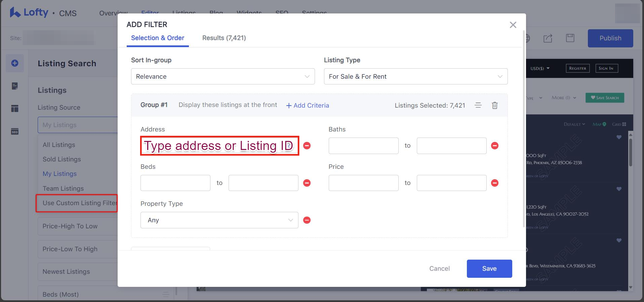The height and width of the screenshot is (302, 644).
Task: Open the SEO icon in left sidebar
Action: click(x=15, y=131)
